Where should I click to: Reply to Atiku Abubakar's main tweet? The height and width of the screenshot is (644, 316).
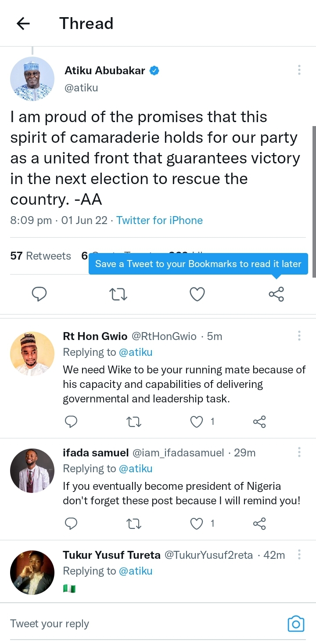point(39,294)
